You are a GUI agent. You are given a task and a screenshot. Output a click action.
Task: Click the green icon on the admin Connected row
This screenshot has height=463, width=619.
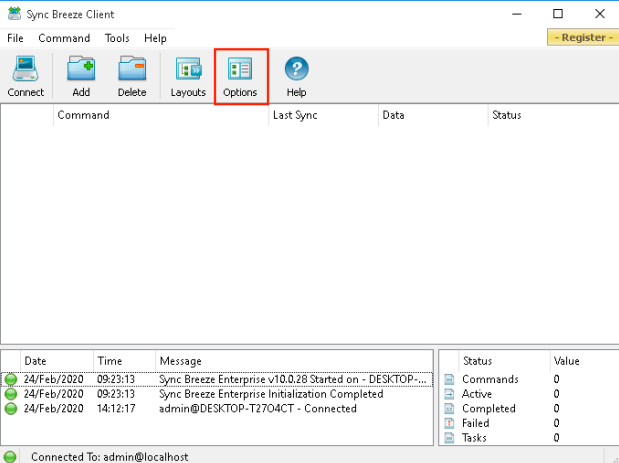(11, 409)
